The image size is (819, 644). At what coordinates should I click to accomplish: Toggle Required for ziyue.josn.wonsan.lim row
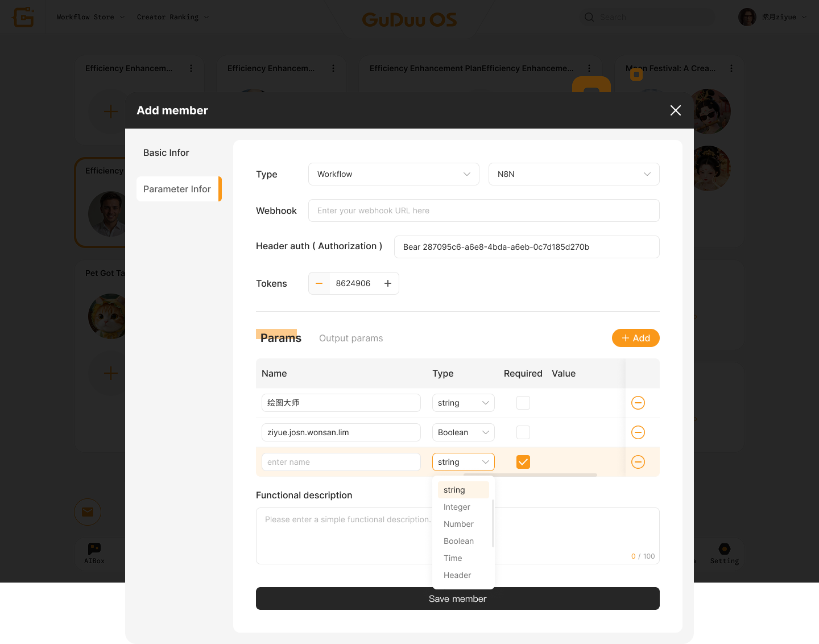click(523, 432)
